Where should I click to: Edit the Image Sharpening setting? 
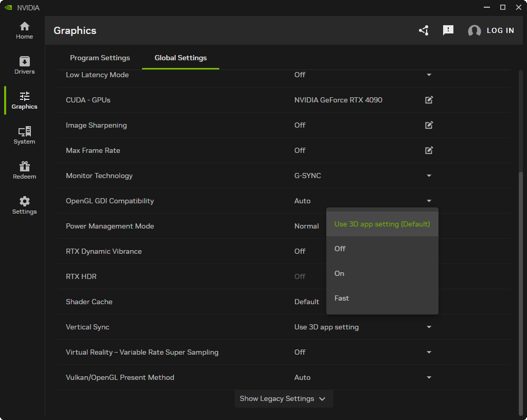tap(429, 125)
